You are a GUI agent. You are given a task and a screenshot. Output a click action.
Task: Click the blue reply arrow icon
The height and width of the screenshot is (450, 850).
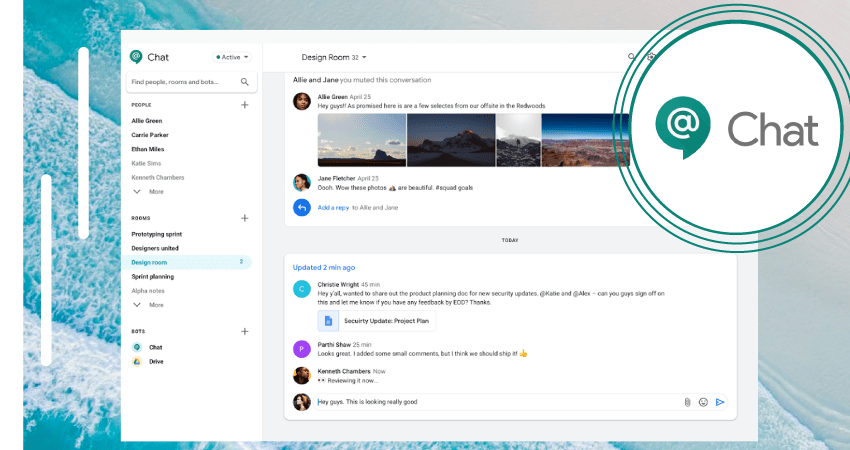point(301,207)
